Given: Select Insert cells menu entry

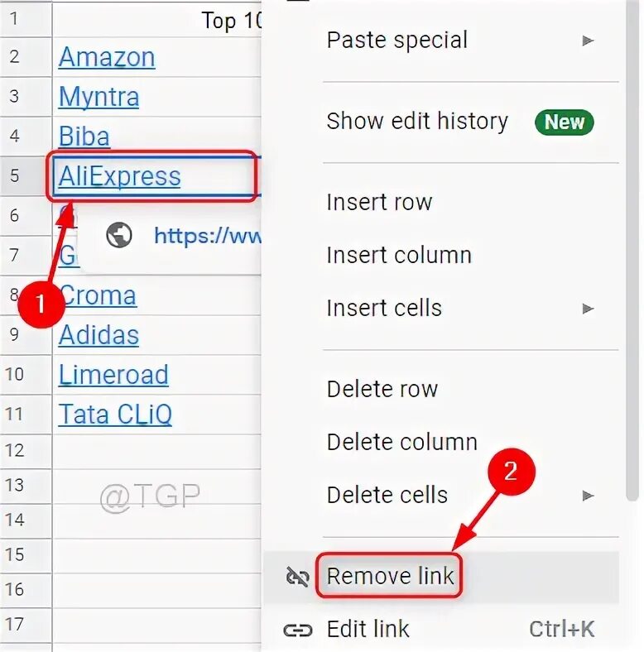Looking at the screenshot, I should tap(441, 309).
